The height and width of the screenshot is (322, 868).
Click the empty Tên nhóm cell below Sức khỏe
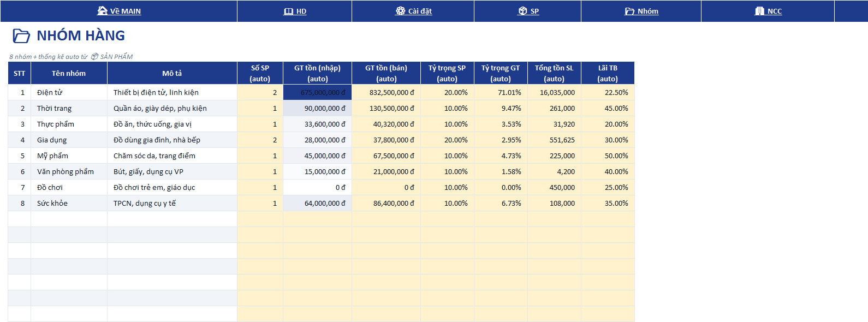[x=69, y=219]
